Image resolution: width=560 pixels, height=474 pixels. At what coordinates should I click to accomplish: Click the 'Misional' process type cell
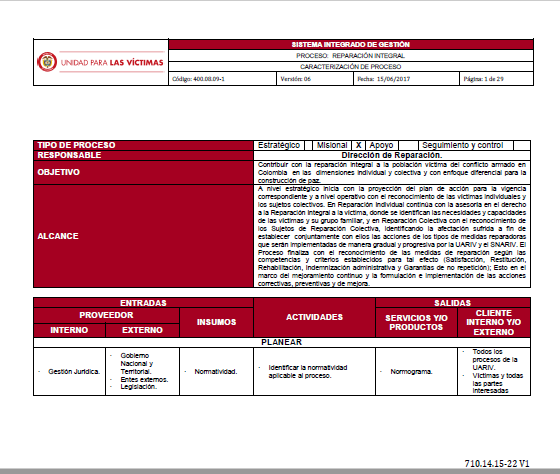[x=332, y=145]
